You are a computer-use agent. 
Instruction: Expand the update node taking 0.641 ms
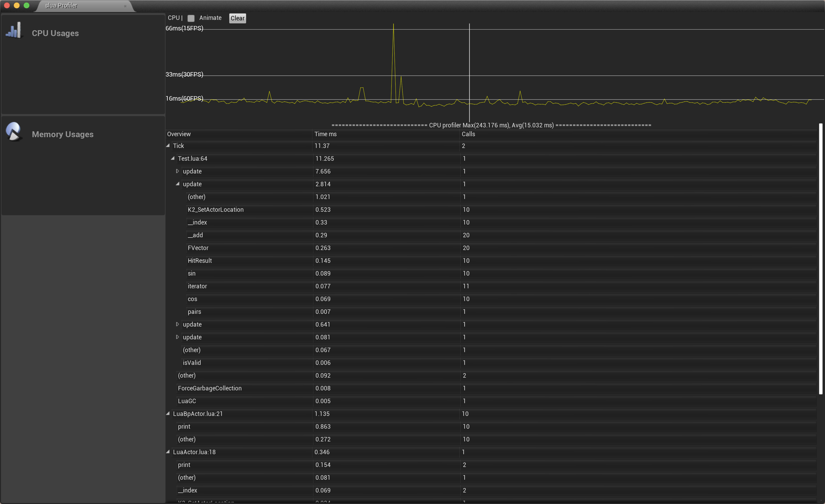tap(177, 324)
